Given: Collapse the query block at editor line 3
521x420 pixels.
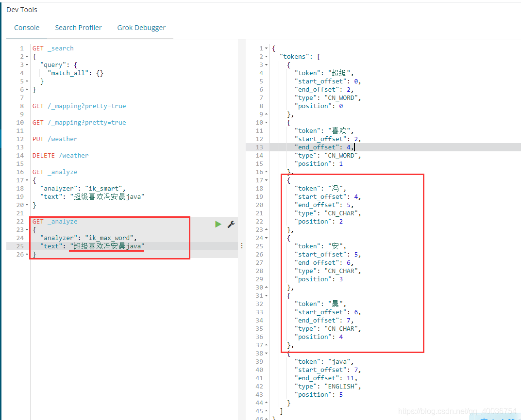Looking at the screenshot, I should (x=27, y=65).
